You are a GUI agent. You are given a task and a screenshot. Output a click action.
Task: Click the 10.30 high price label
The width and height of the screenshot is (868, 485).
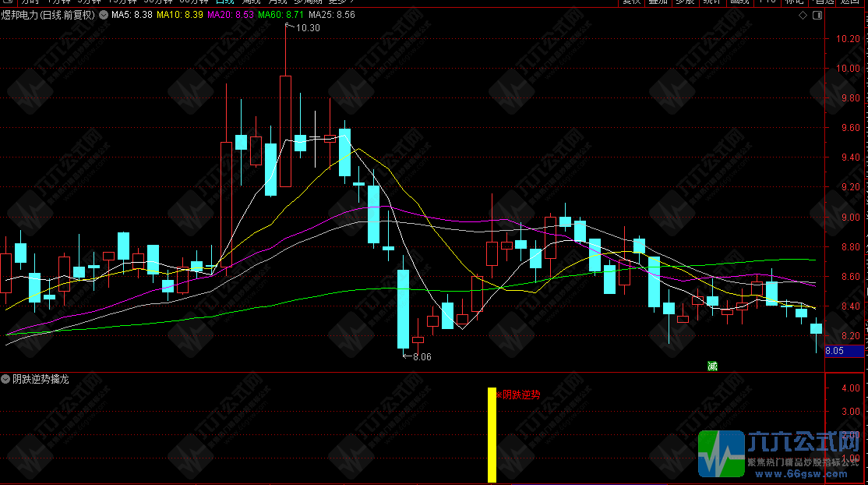click(x=308, y=28)
